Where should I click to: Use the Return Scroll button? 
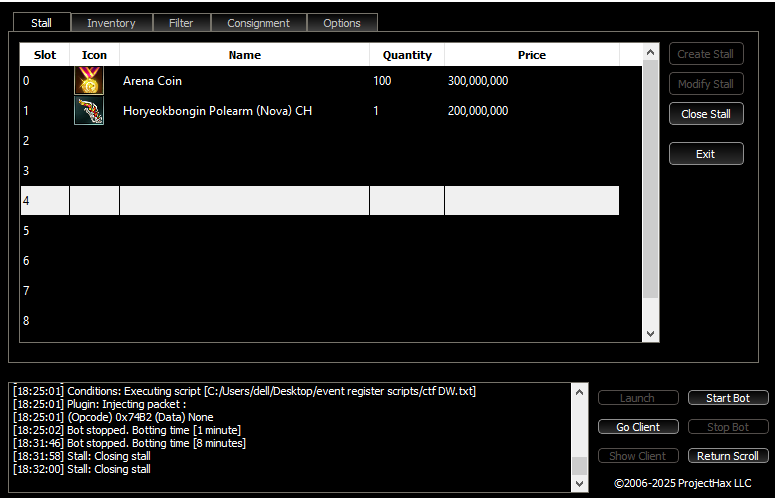(727, 456)
